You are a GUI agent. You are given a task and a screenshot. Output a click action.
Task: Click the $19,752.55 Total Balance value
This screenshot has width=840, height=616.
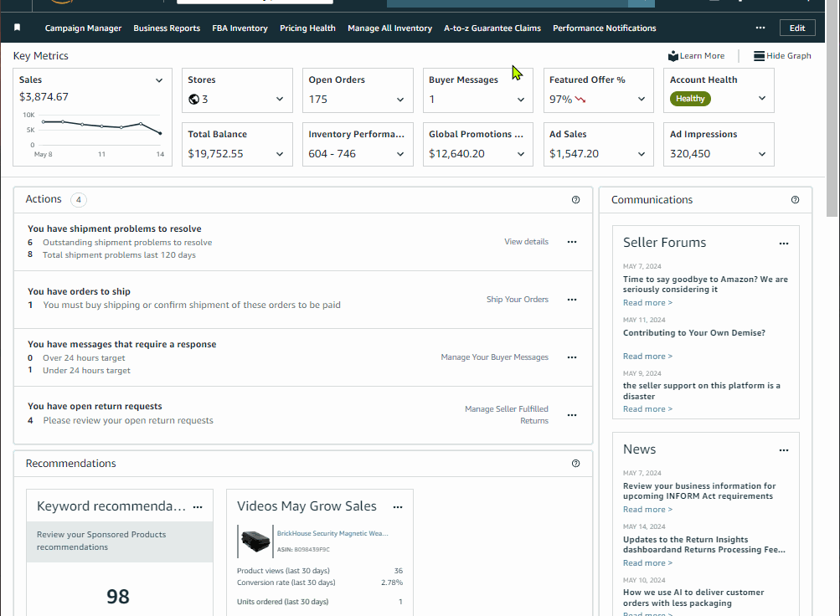point(215,154)
